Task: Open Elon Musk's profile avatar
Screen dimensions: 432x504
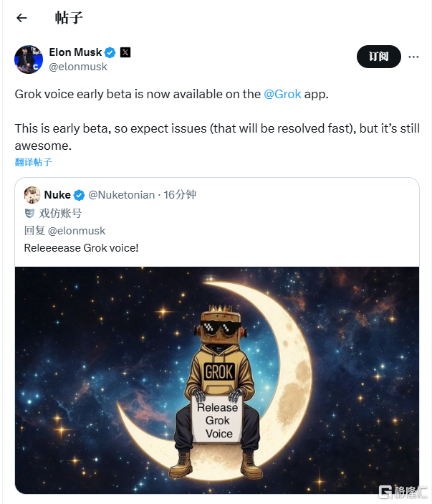Action: 29,60
